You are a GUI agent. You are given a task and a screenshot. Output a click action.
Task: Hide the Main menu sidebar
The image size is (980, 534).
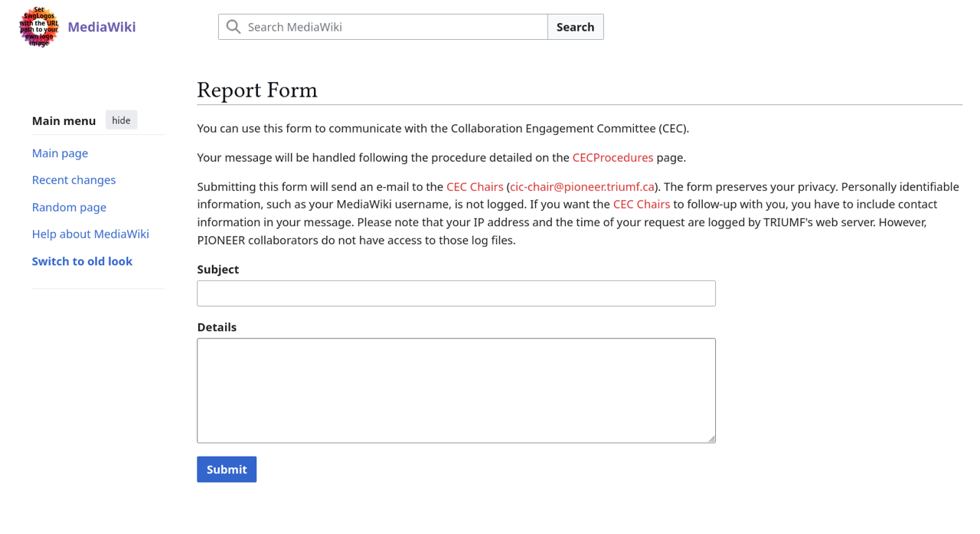tap(121, 120)
